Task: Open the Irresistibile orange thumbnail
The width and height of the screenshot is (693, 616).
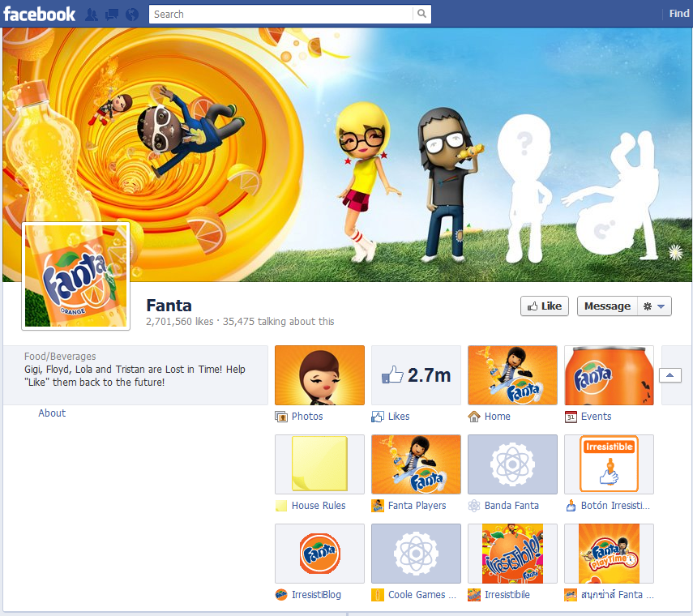Action: coord(513,554)
